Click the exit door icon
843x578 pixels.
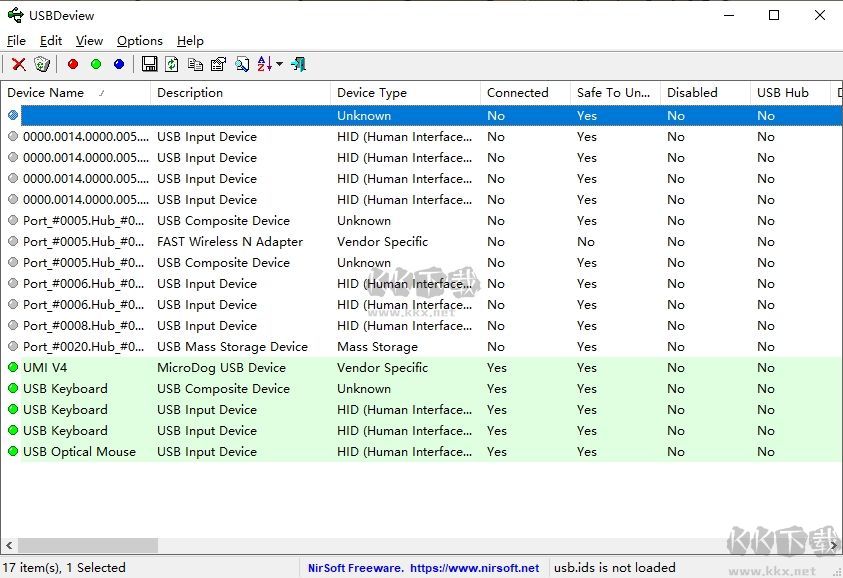tap(298, 65)
